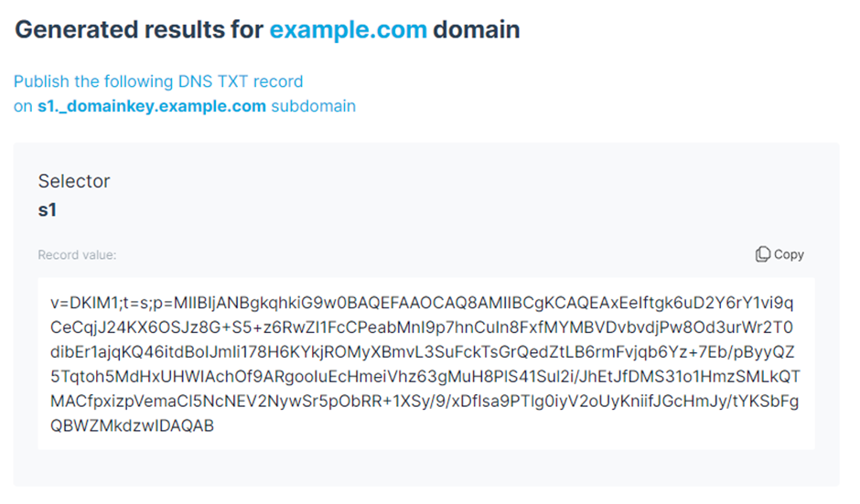This screenshot has width=860, height=504.
Task: Click the last line QBWZMkdzwIDAQAB
Action: 132,426
